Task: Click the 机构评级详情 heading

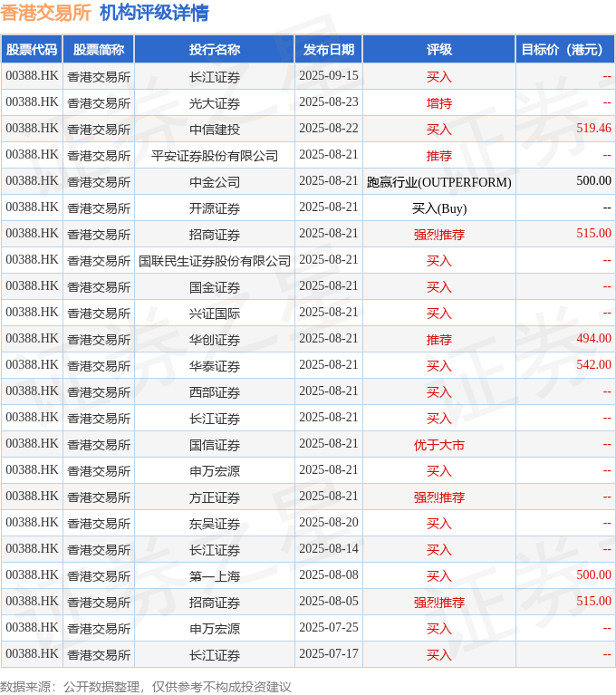Action: (x=154, y=13)
